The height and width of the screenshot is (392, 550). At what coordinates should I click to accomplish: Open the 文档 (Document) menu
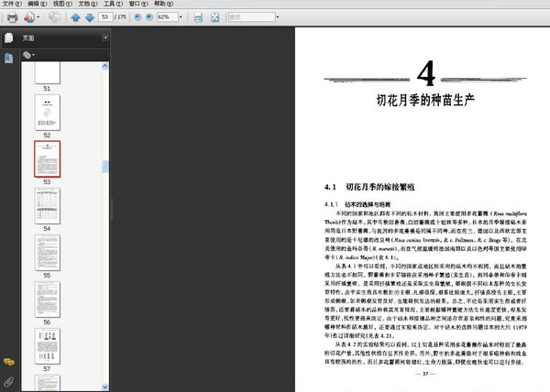88,4
